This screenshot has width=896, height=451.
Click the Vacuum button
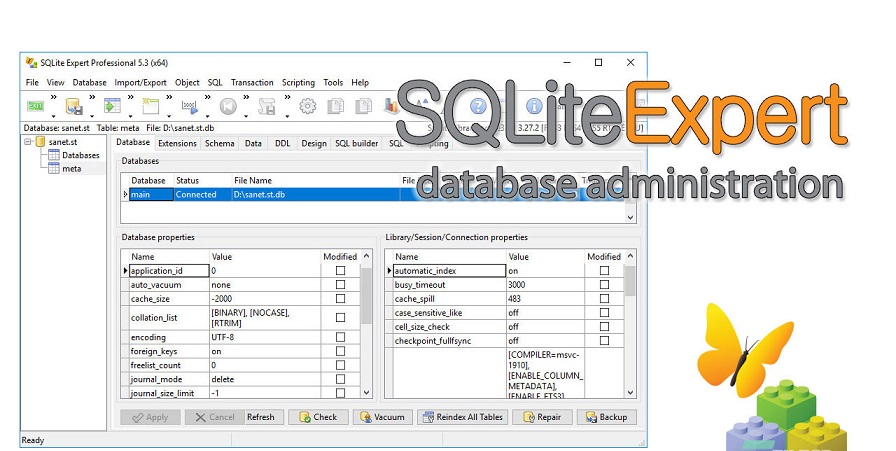coord(382,417)
